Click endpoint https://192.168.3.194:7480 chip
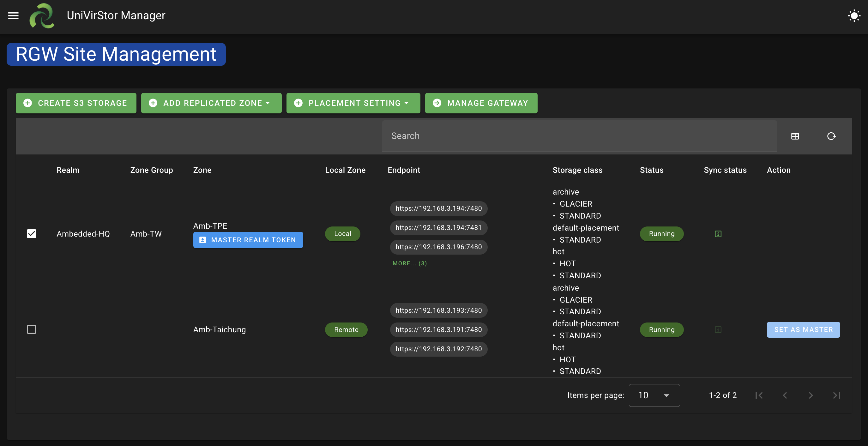 click(x=438, y=208)
